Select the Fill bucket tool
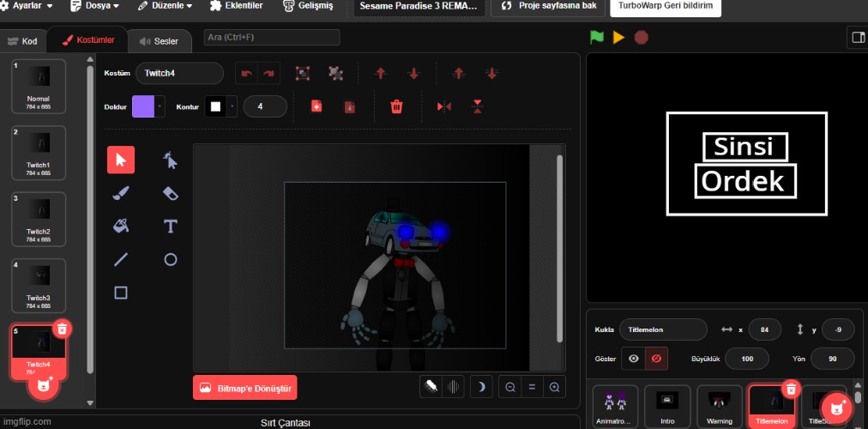Image resolution: width=868 pixels, height=429 pixels. coord(121,226)
